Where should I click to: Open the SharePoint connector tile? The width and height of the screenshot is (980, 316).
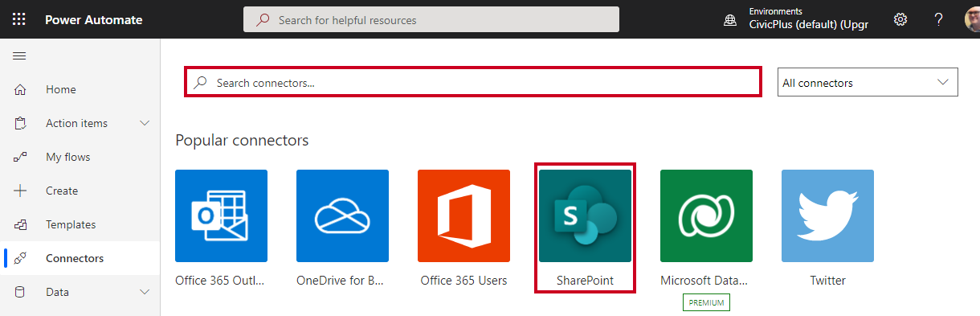tap(585, 215)
